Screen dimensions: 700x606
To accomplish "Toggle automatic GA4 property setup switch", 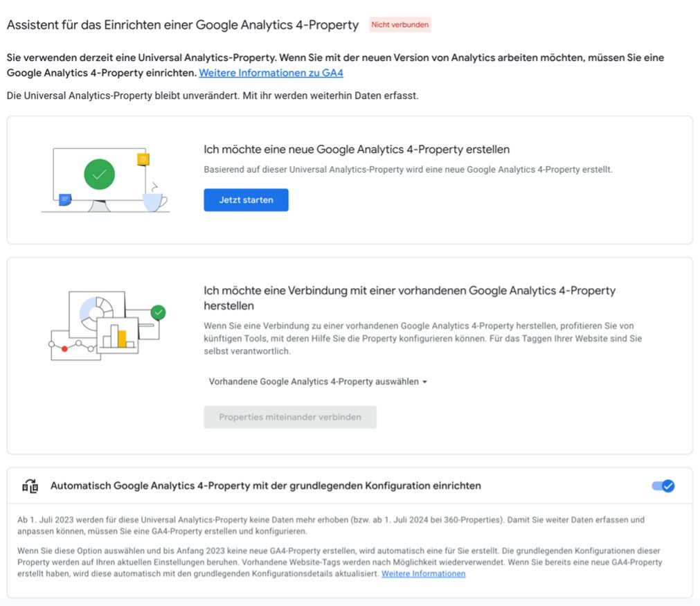I will (663, 486).
